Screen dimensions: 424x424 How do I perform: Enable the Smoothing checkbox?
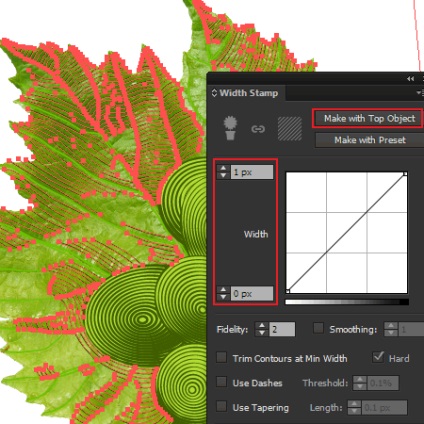click(x=318, y=328)
